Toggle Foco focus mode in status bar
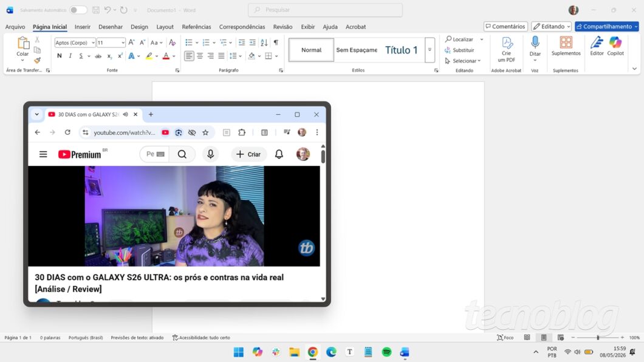The width and height of the screenshot is (644, 362). coord(505,337)
